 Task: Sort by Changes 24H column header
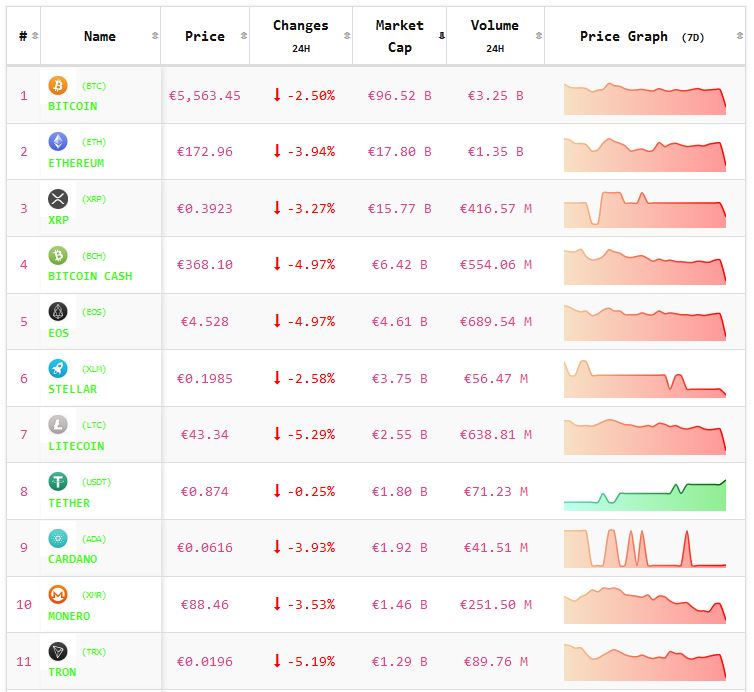tap(300, 36)
